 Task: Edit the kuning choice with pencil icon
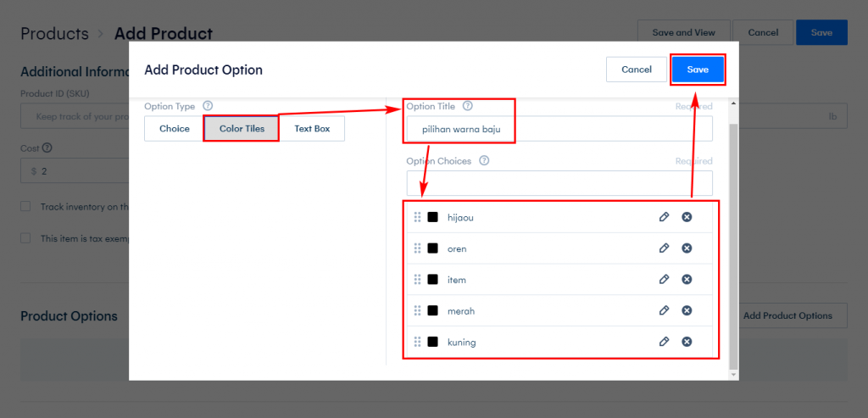pos(664,342)
